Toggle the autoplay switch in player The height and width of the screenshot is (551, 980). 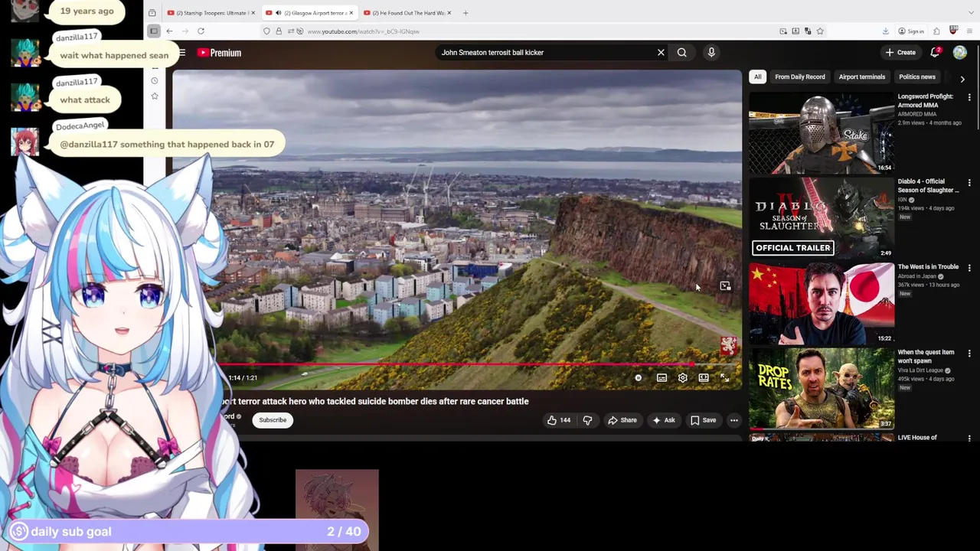638,378
